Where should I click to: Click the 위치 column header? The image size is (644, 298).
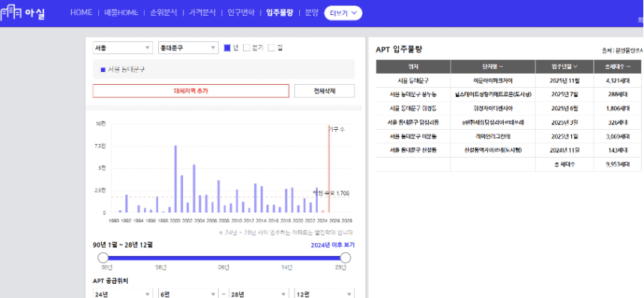tap(413, 67)
